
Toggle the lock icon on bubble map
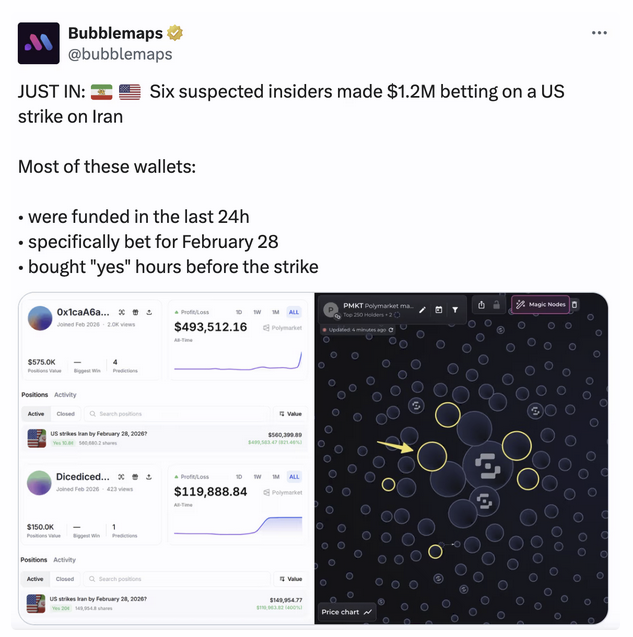tap(496, 305)
